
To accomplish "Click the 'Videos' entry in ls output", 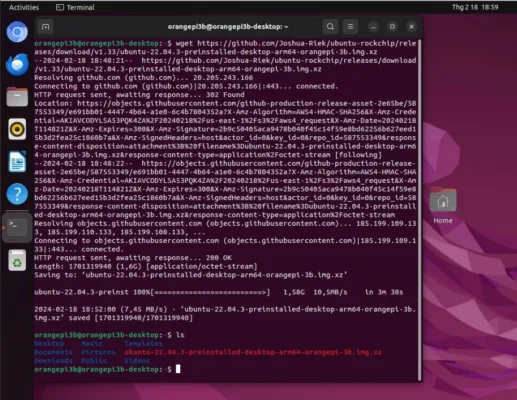I will [137, 361].
